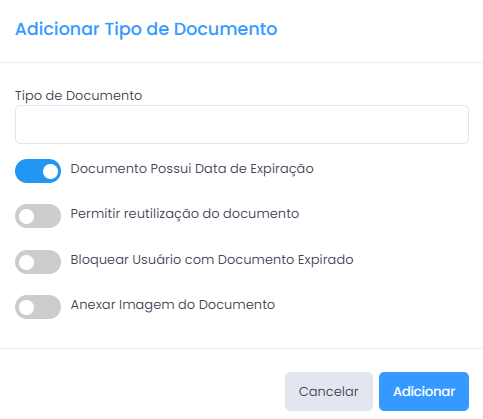Disable the Documento Possui Data de Expiração switch
Viewport: 483px width, 419px height.
point(38,171)
